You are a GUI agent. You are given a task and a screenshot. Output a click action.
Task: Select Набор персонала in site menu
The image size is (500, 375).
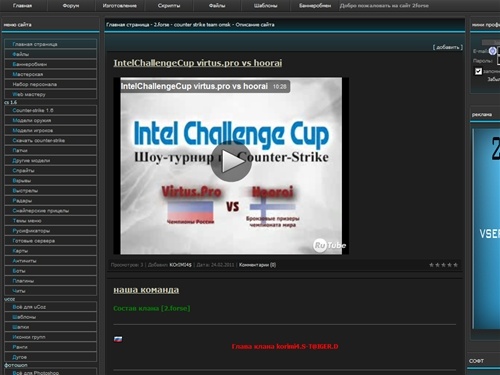point(51,84)
